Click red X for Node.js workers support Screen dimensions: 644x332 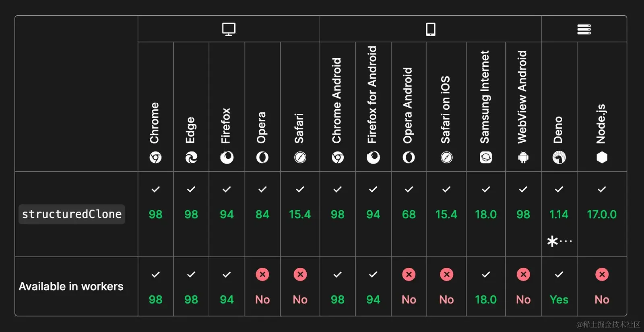[602, 275]
